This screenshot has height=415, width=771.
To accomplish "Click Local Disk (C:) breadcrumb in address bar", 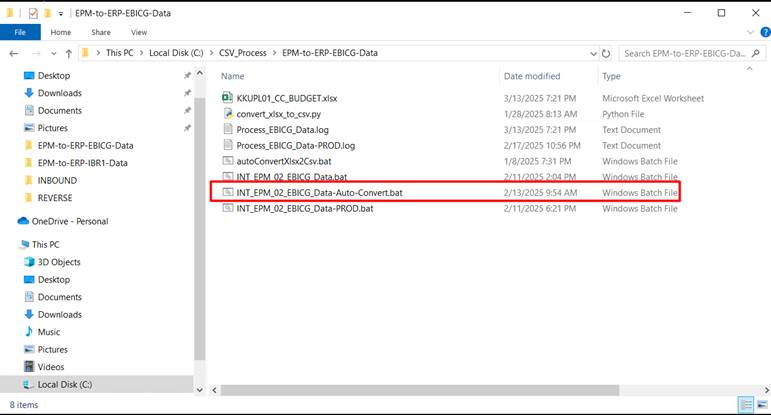I will [176, 53].
